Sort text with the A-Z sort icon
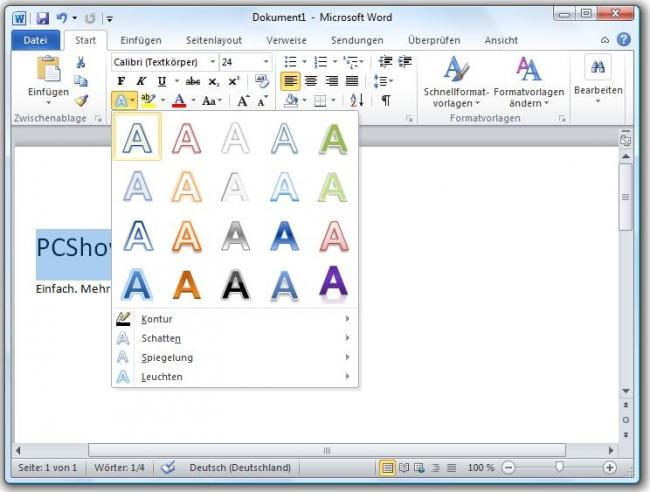 point(357,100)
